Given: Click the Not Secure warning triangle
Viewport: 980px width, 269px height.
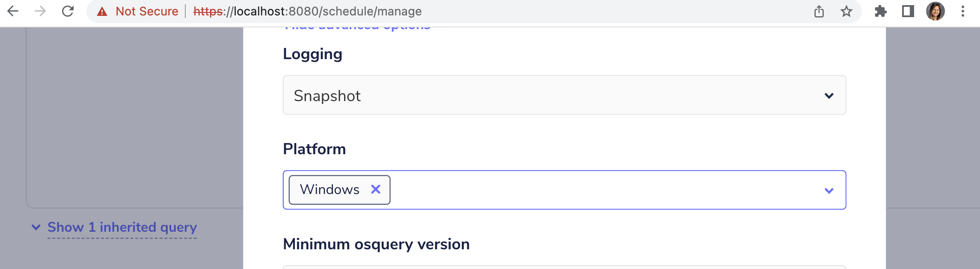Looking at the screenshot, I should (x=102, y=12).
